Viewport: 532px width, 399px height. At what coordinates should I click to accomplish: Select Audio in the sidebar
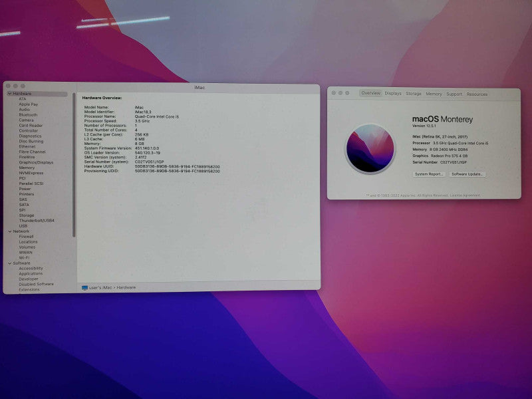pyautogui.click(x=25, y=110)
